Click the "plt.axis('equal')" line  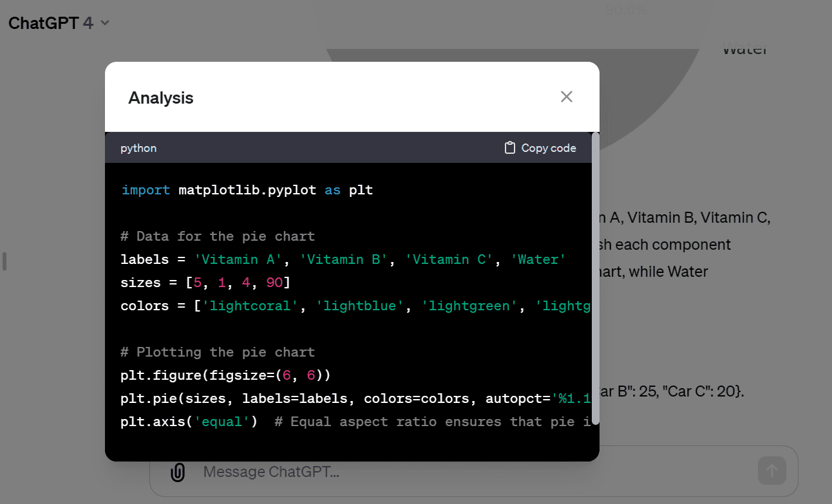tap(355, 422)
